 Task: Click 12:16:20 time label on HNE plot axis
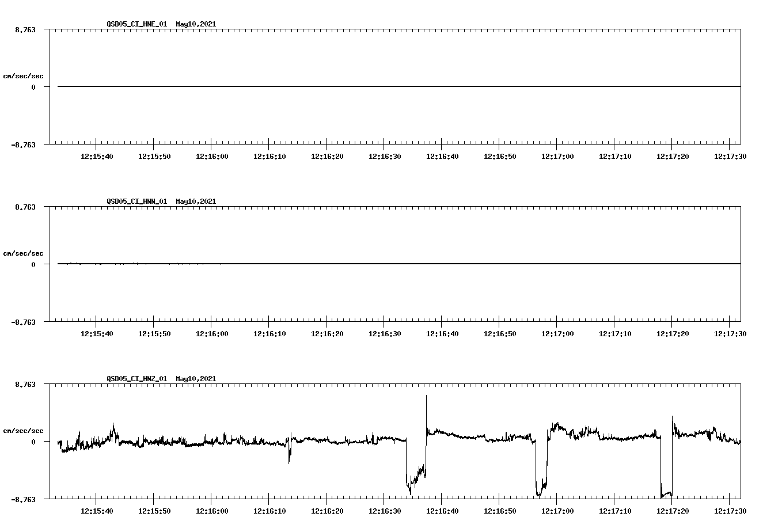[327, 156]
